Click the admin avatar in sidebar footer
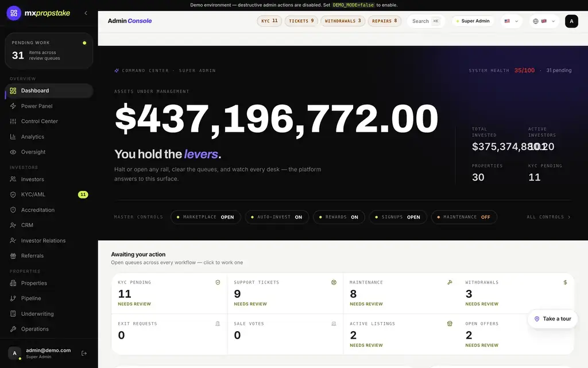 (14, 353)
